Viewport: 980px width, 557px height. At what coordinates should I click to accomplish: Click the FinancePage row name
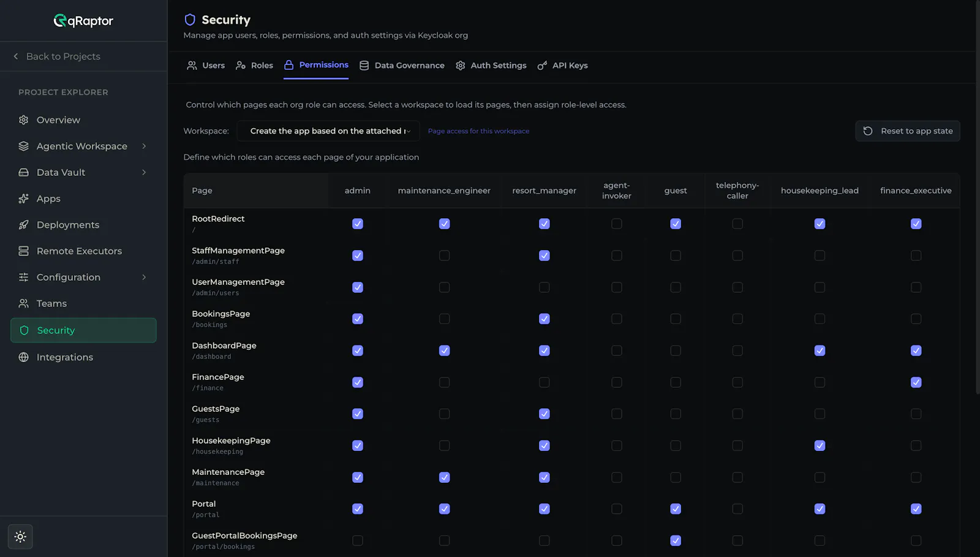[218, 377]
